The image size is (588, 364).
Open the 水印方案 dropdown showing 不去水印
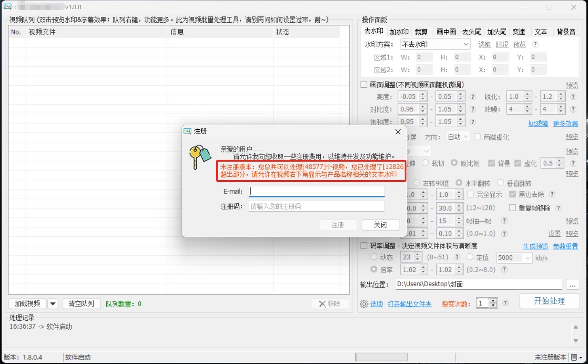[435, 44]
